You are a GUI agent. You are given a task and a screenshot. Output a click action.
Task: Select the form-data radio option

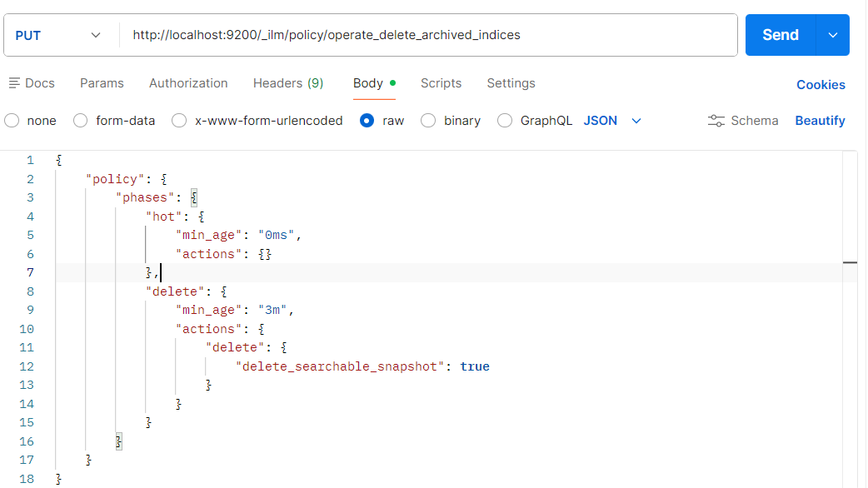(x=81, y=121)
